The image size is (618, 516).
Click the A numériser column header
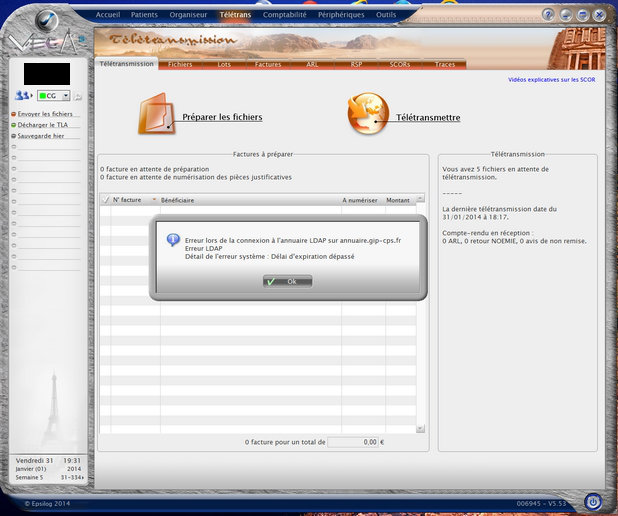click(359, 200)
